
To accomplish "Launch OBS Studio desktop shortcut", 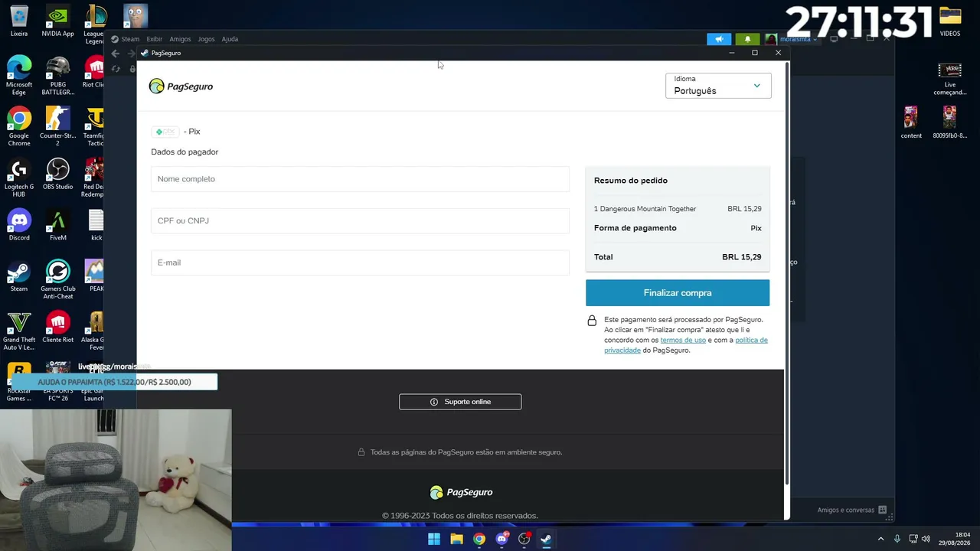I will [x=57, y=174].
